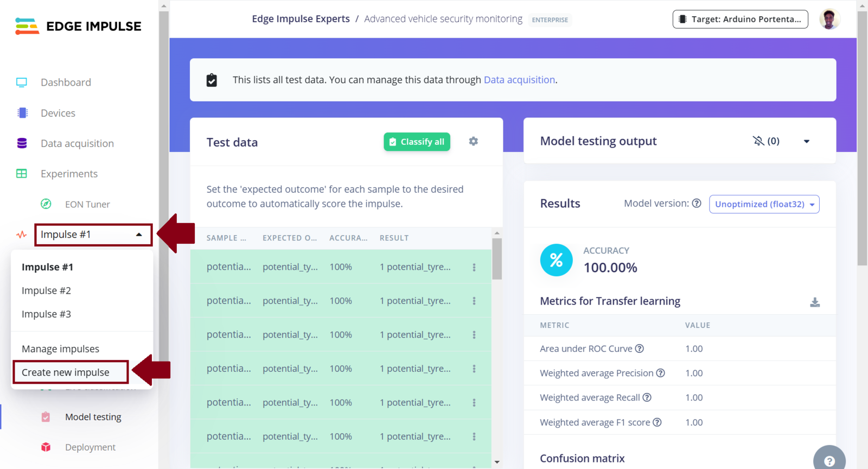
Task: Go to Model testing page
Action: 93,417
